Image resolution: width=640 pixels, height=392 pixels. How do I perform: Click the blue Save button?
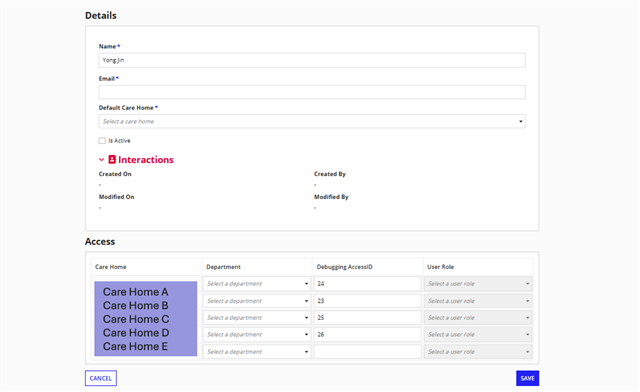click(527, 378)
